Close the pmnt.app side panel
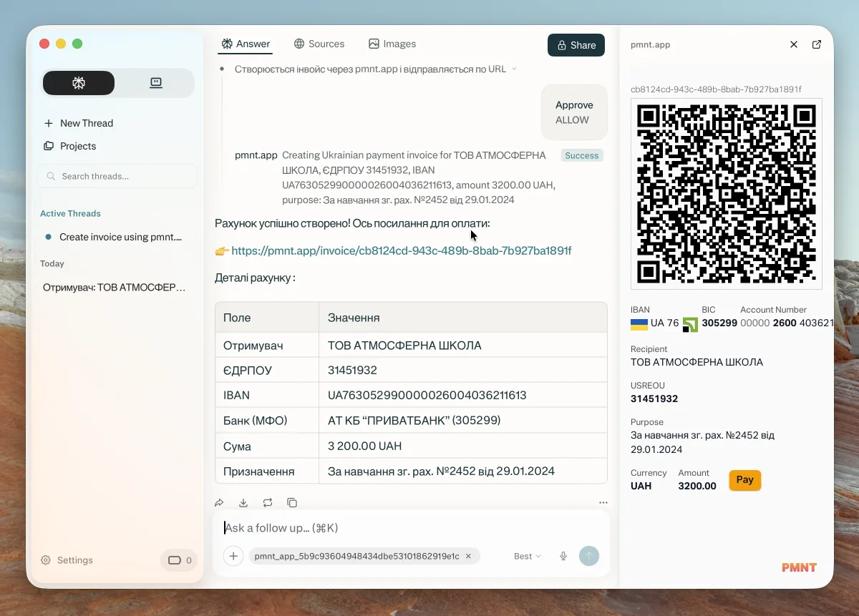This screenshot has width=859, height=616. [794, 44]
